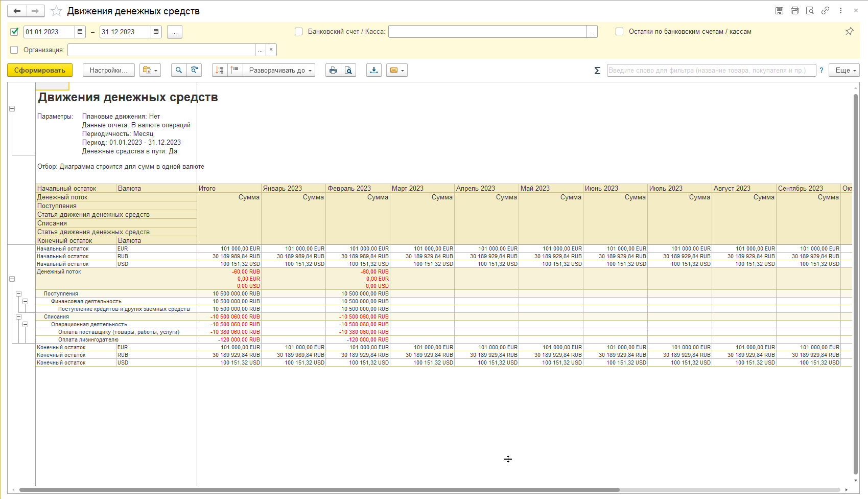This screenshot has width=868, height=499.
Task: Open the Еще menu
Action: pyautogui.click(x=845, y=71)
